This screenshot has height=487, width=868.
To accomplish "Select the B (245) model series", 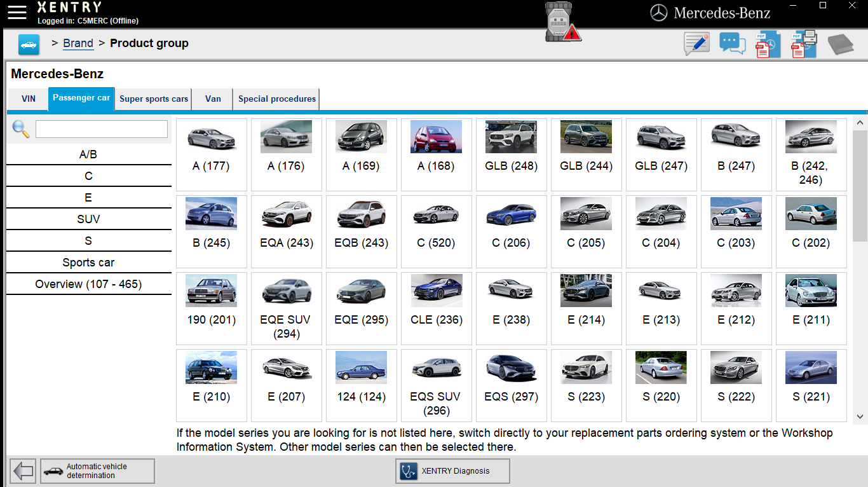I will pos(212,231).
